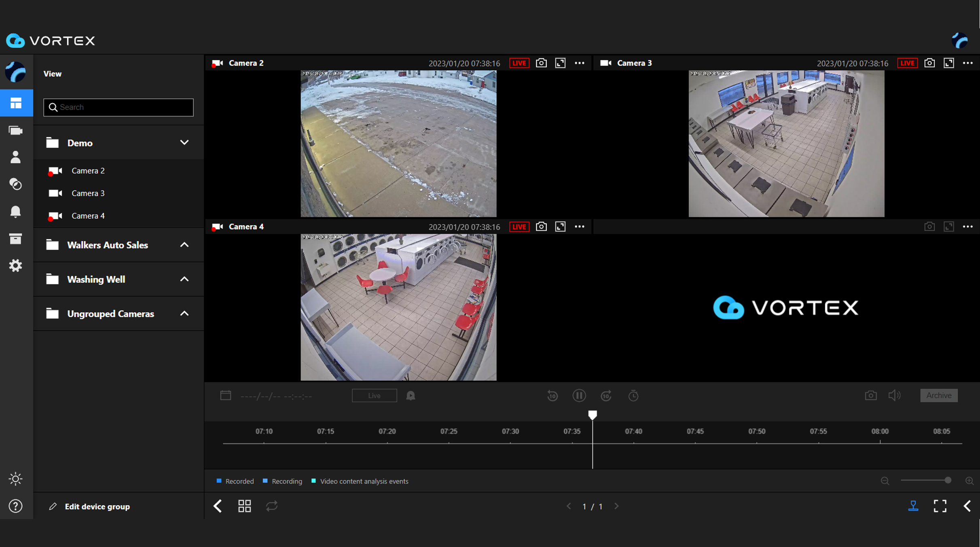Click the user account sidebar icon
The image size is (980, 547).
[x=15, y=157]
